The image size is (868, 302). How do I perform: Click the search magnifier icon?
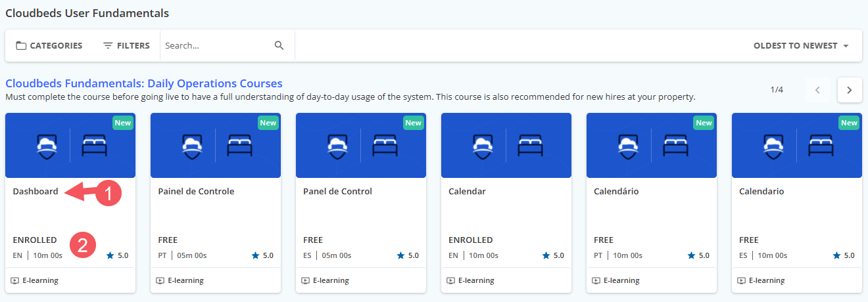coord(279,46)
